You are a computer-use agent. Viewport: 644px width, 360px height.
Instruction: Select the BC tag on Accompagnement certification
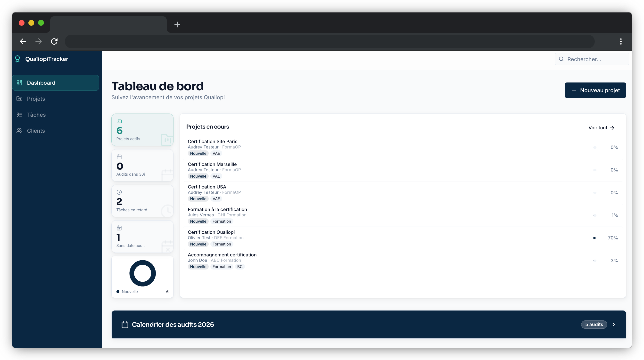[x=239, y=267]
